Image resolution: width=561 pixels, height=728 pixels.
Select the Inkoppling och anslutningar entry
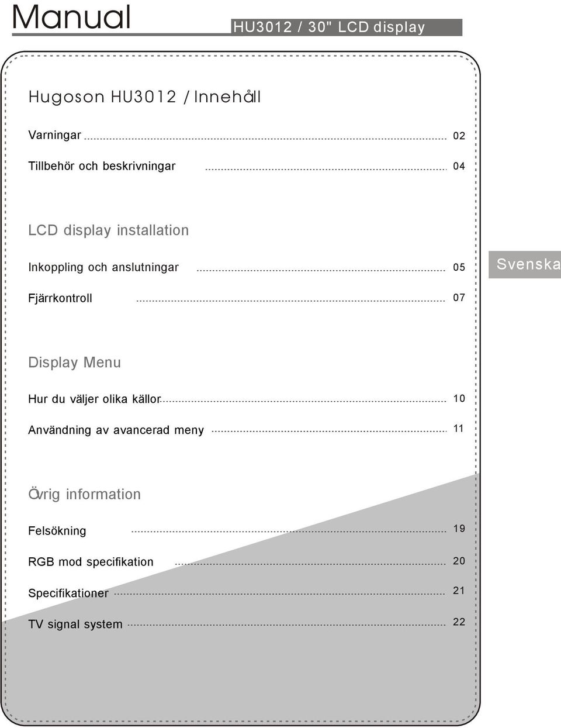pyautogui.click(x=103, y=267)
